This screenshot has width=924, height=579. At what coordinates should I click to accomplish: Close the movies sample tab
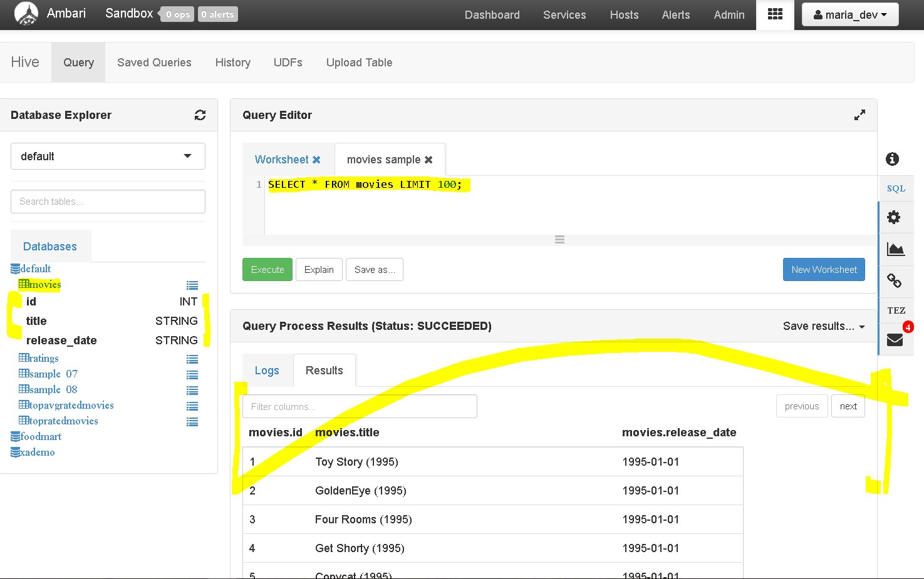(x=428, y=160)
